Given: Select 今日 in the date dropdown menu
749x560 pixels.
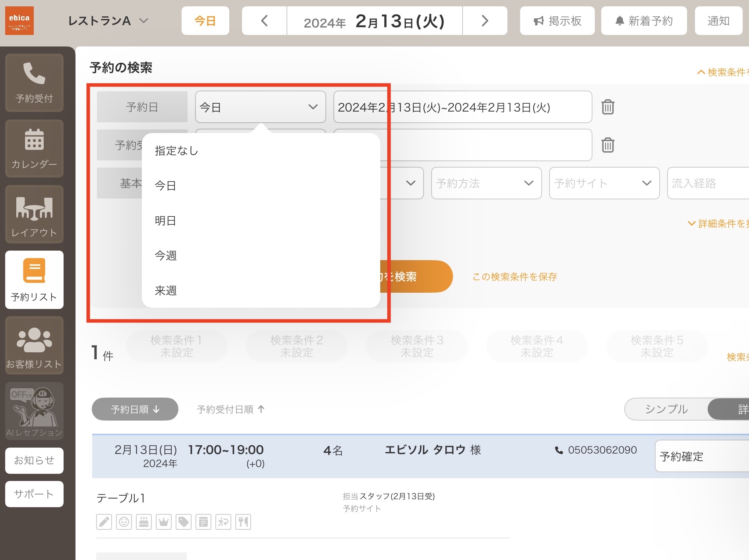Looking at the screenshot, I should click(x=261, y=185).
